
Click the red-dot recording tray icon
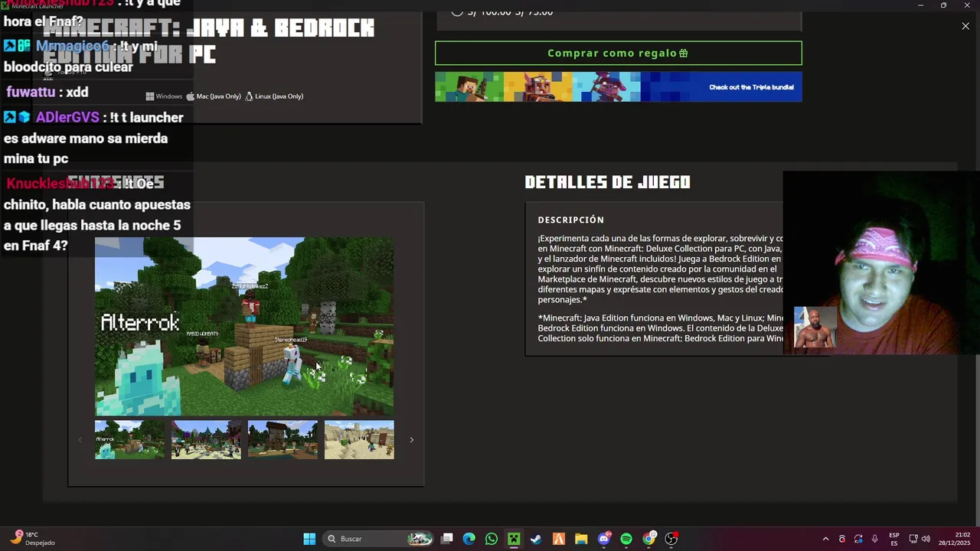pos(842,539)
